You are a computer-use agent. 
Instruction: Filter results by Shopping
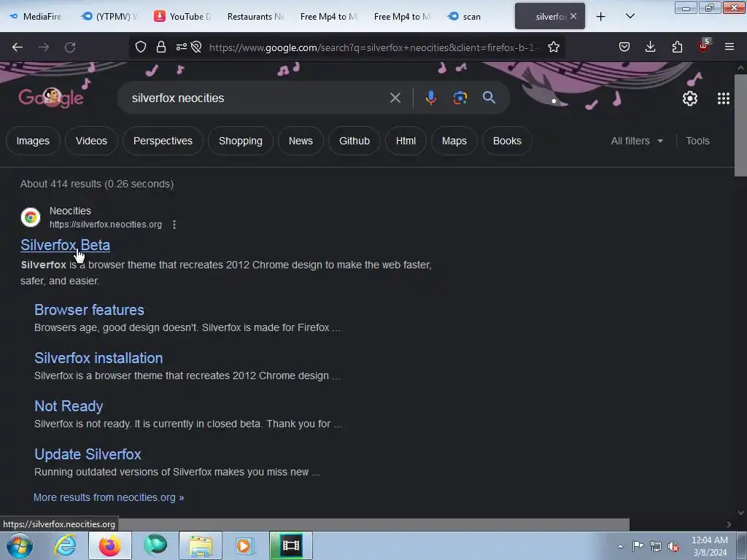pos(240,141)
